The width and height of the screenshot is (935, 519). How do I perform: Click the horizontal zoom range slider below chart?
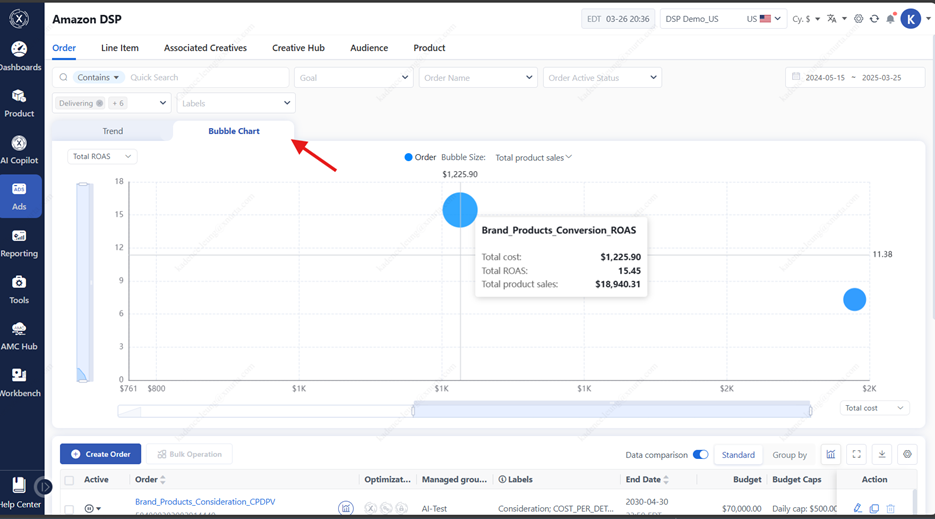pos(611,410)
